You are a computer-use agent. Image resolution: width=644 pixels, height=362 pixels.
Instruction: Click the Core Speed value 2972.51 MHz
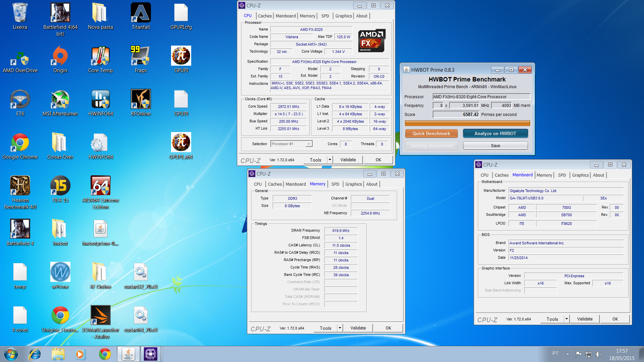click(288, 107)
